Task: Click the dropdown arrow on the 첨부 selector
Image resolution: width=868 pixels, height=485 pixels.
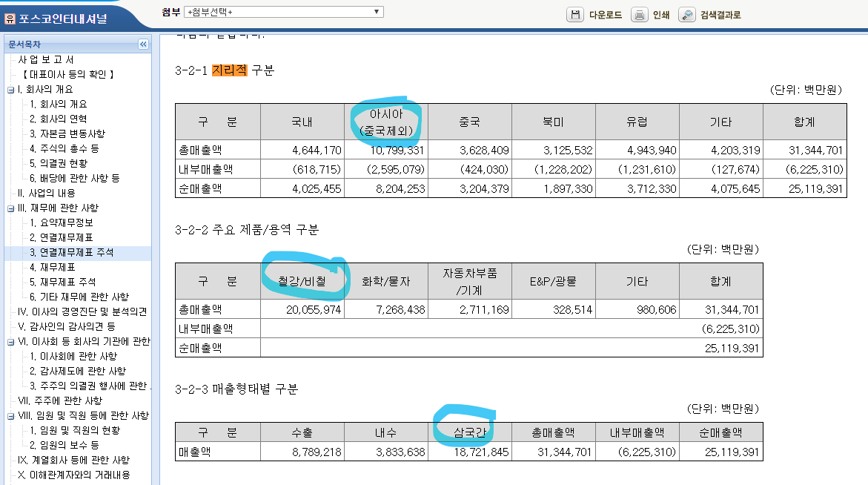Action: (x=376, y=11)
